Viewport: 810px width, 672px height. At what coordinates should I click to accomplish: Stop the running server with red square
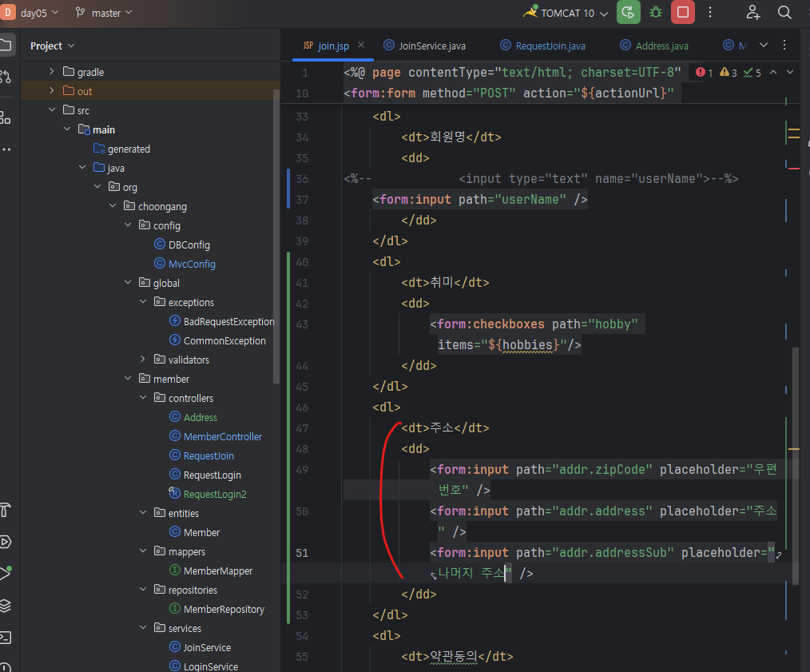click(x=682, y=13)
